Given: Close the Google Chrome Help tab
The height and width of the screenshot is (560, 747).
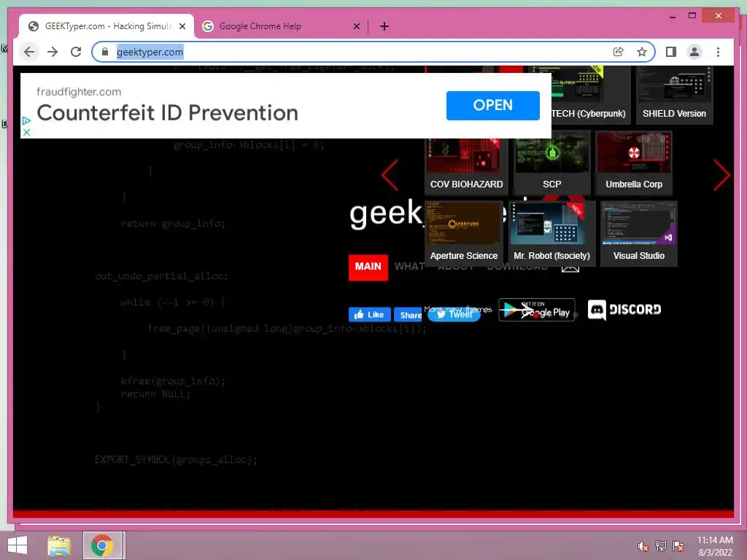Looking at the screenshot, I should coord(356,26).
